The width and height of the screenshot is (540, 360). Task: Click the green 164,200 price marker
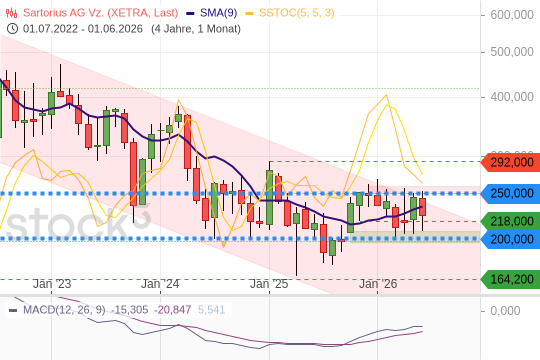(510, 279)
